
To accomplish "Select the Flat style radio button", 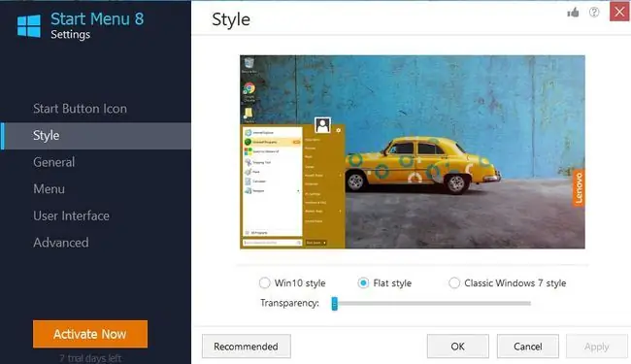I will point(363,282).
